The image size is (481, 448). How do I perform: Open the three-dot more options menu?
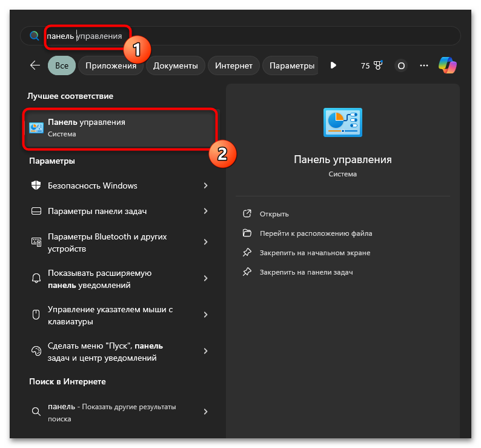[x=424, y=65]
